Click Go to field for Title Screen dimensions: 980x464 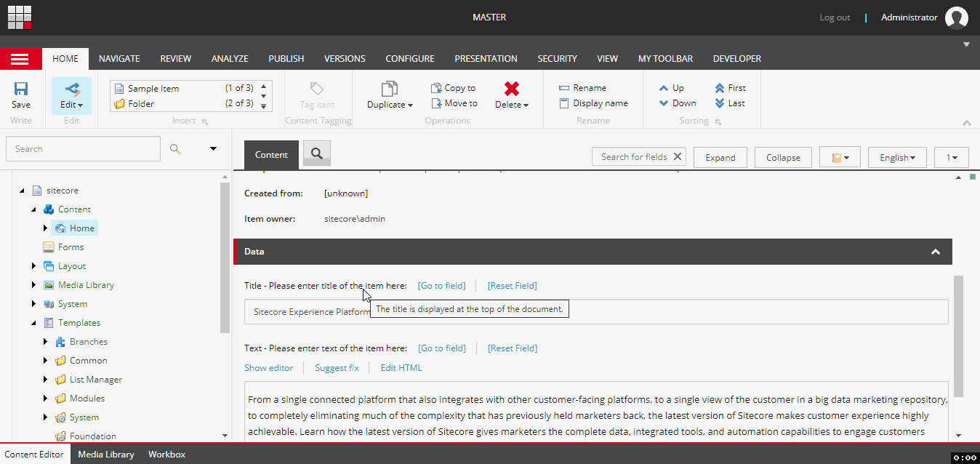[441, 286]
